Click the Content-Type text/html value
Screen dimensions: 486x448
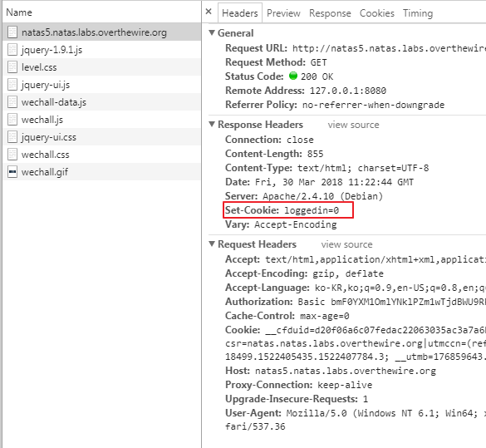click(x=363, y=168)
